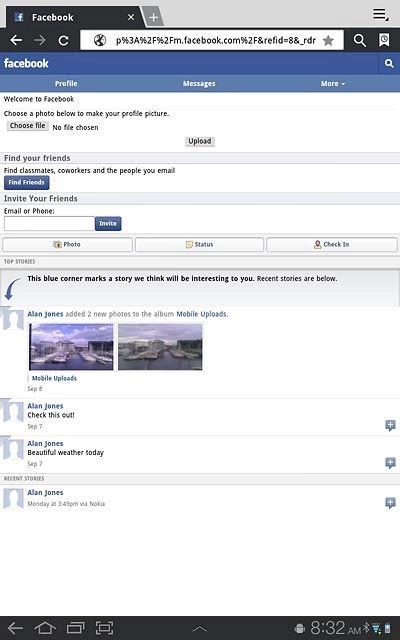
Task: Comment icon on the 'via Nokia' post
Action: pyautogui.click(x=390, y=503)
